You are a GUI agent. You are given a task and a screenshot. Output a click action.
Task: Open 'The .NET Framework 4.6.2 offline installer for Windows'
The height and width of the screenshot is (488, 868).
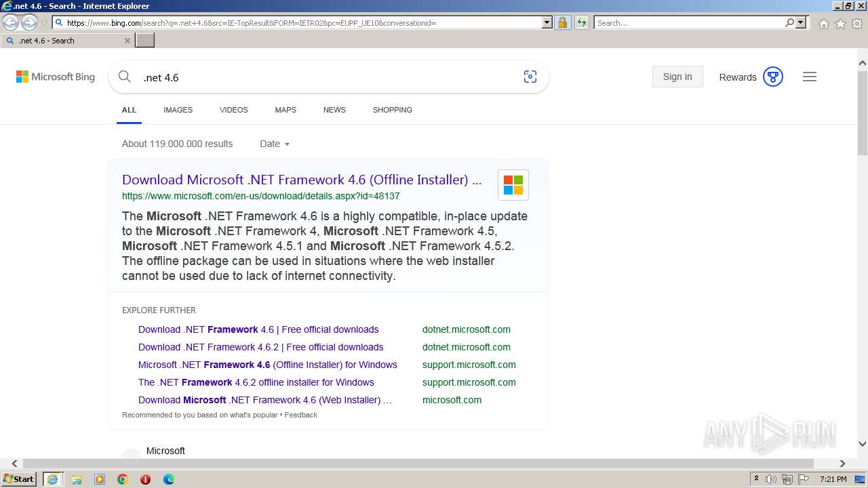256,382
